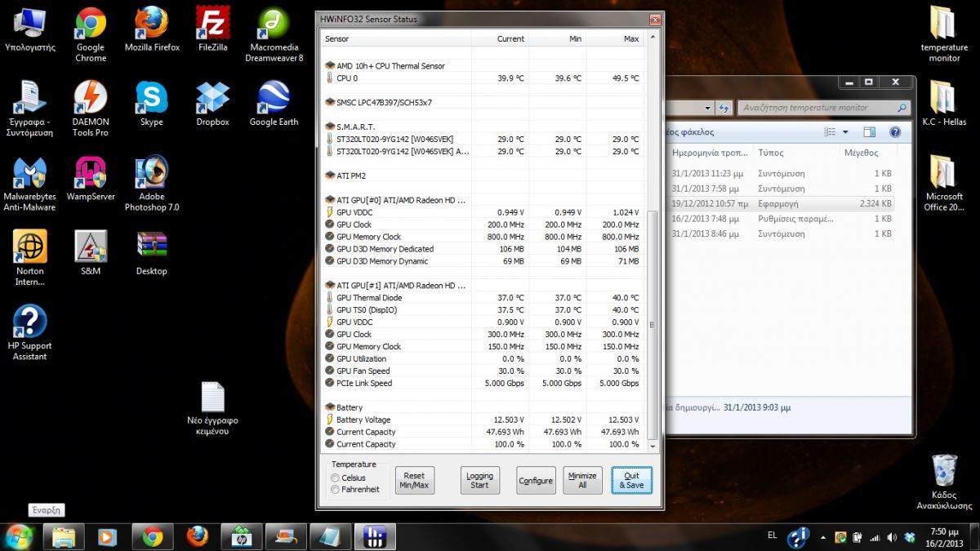Launch FileZilla from desktop
Screen dimensions: 980x551
pos(212,30)
